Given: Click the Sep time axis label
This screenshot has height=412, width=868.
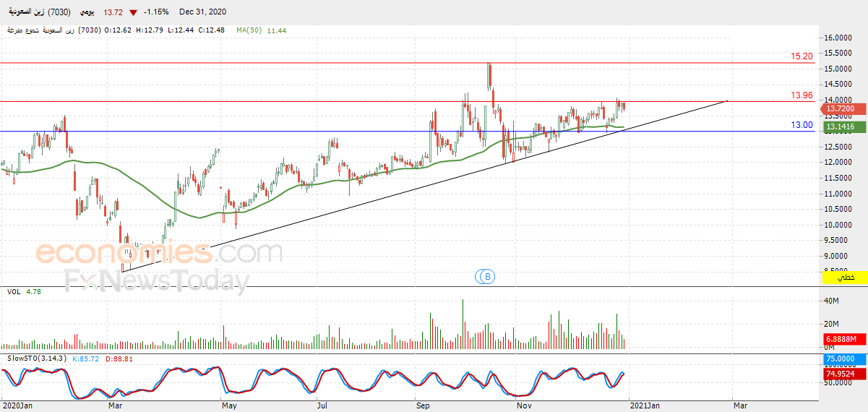Looking at the screenshot, I should (424, 406).
